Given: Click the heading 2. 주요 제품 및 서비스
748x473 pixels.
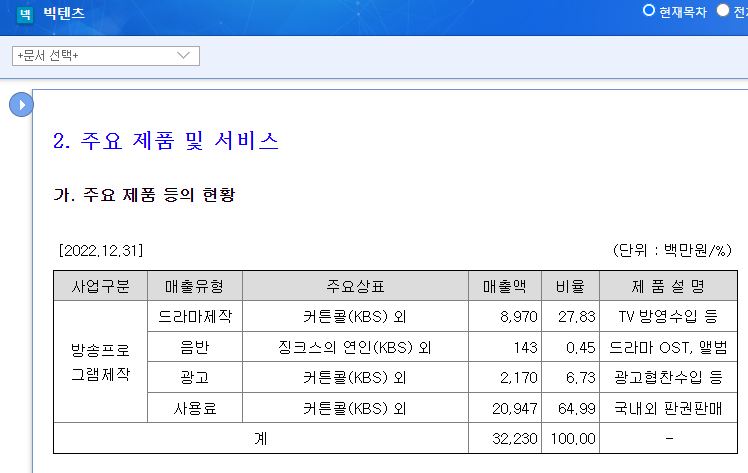Looking at the screenshot, I should point(166,141).
